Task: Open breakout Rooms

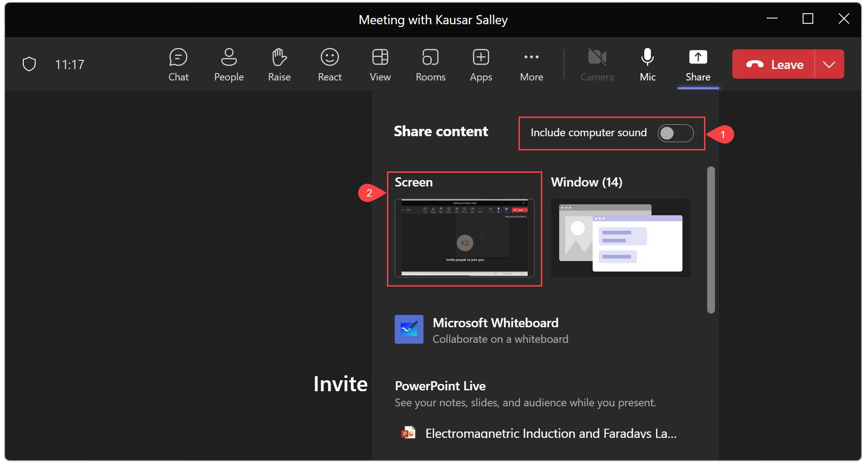Action: (x=429, y=64)
